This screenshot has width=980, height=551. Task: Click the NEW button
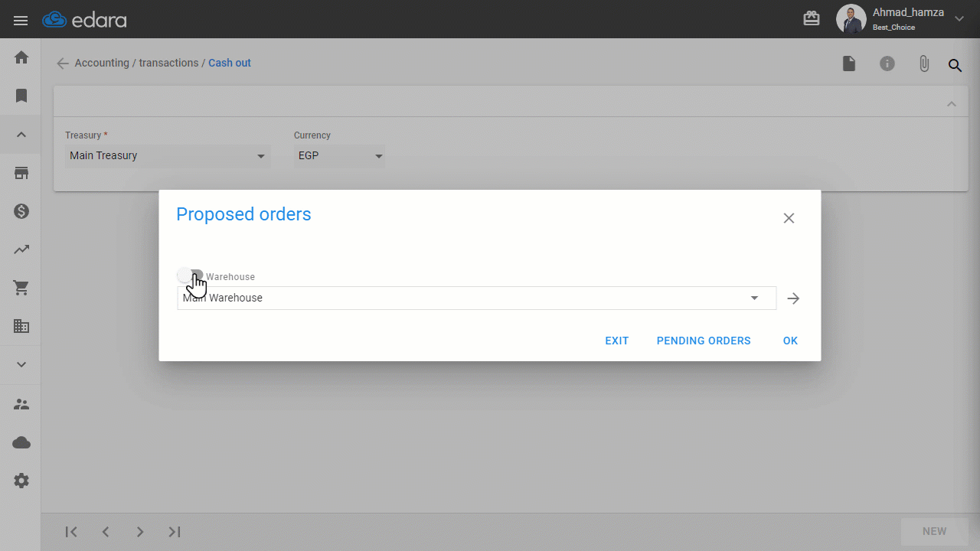coord(934,532)
